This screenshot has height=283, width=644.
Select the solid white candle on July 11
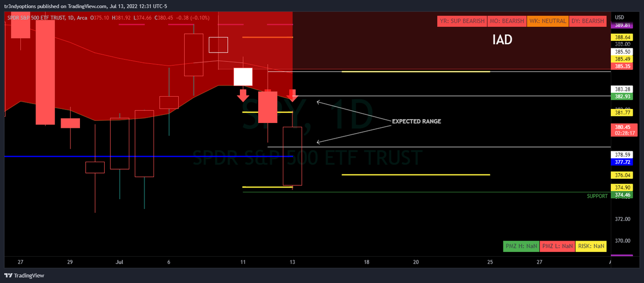243,76
